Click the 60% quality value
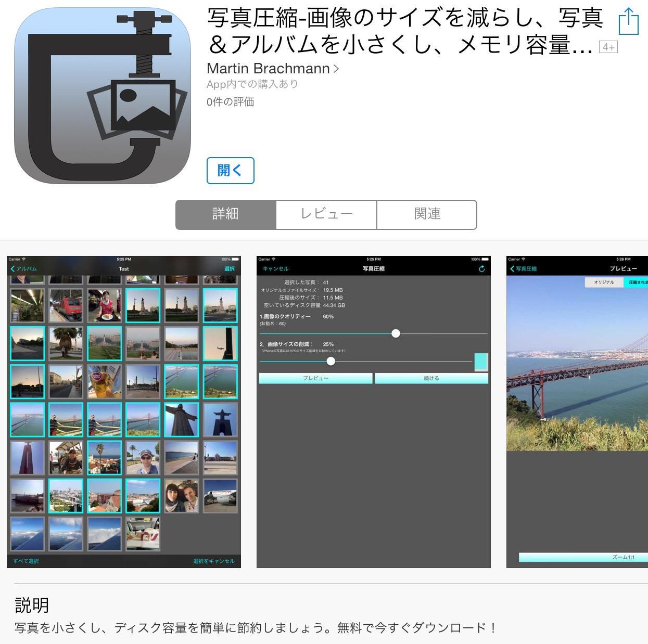 [328, 316]
